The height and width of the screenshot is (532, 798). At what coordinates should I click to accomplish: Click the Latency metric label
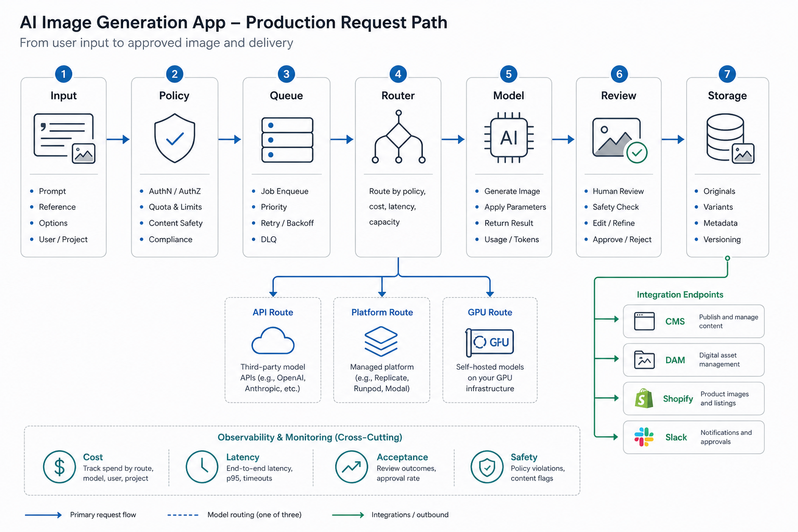tap(243, 457)
